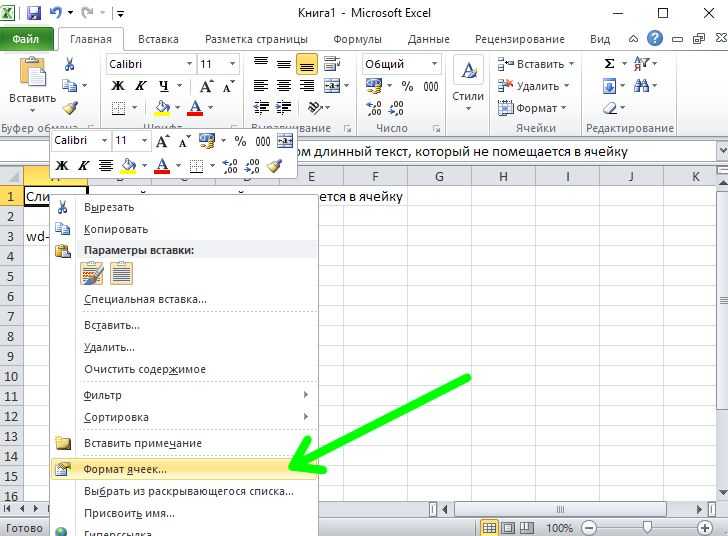The height and width of the screenshot is (536, 728).
Task: Click the zoom in plus button
Action: coord(705,528)
